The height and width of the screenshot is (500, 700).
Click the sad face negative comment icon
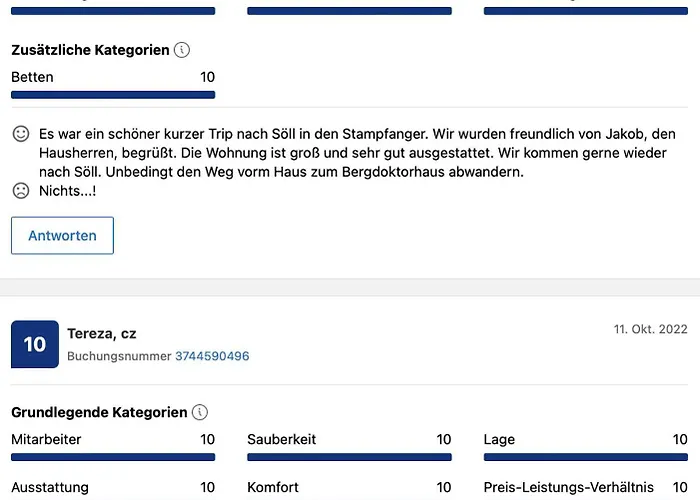pyautogui.click(x=20, y=190)
